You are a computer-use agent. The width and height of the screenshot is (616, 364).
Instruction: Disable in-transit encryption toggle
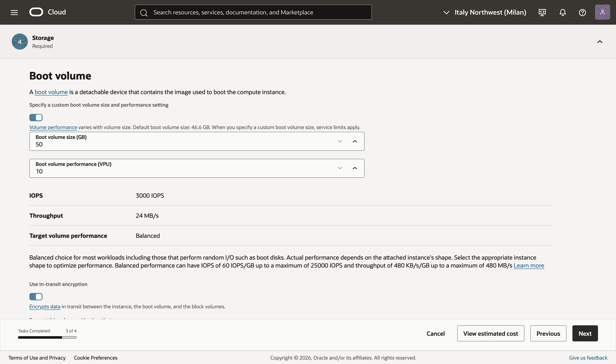pyautogui.click(x=36, y=297)
